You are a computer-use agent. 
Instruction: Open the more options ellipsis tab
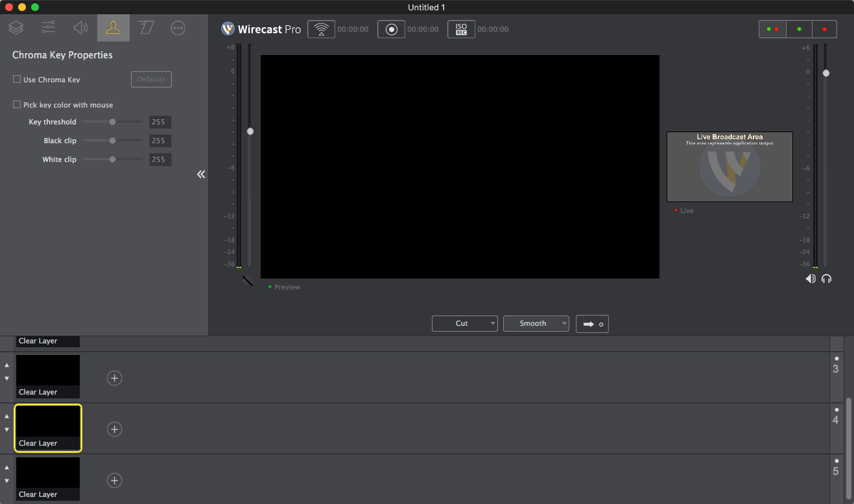click(178, 28)
